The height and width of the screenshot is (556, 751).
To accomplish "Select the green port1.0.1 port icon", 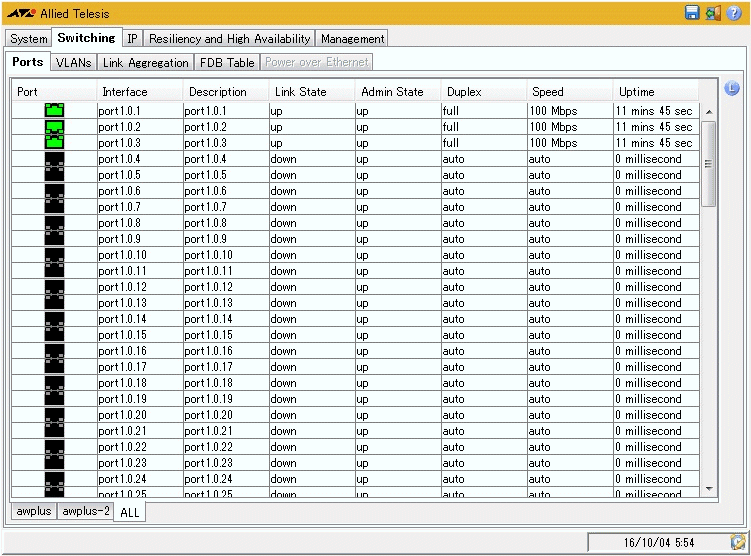I will click(x=54, y=111).
